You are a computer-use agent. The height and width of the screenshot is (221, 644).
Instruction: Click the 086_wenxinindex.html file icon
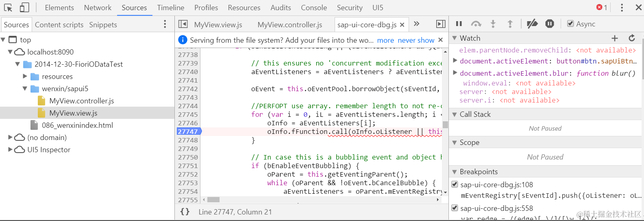coord(35,125)
